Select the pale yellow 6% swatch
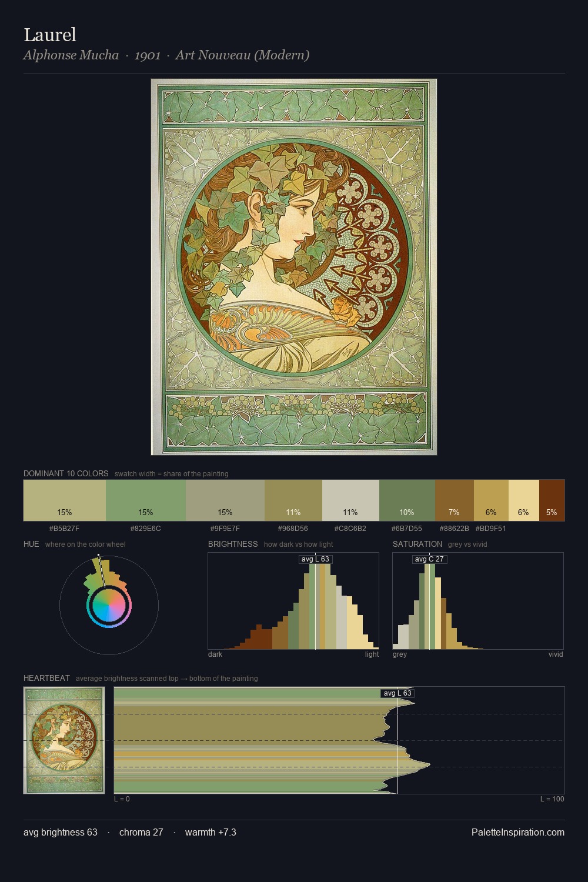588x882 pixels. pyautogui.click(x=524, y=500)
